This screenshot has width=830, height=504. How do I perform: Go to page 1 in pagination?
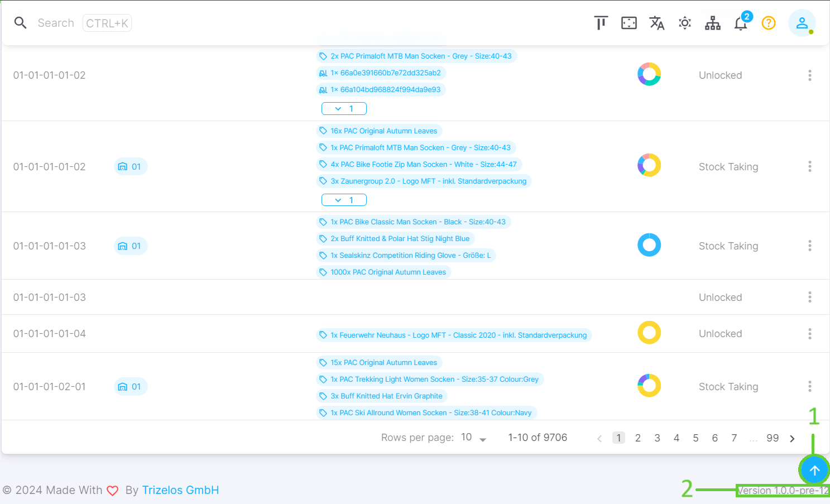(618, 438)
